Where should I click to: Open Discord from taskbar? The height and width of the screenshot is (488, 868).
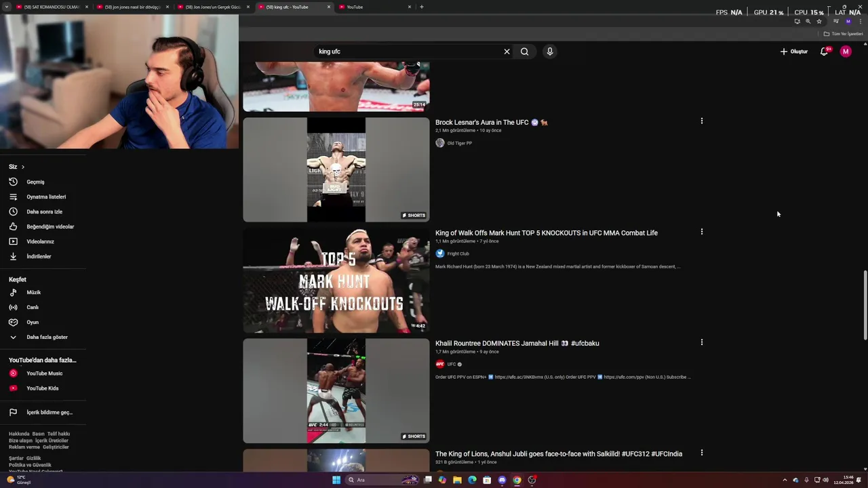pos(502,480)
